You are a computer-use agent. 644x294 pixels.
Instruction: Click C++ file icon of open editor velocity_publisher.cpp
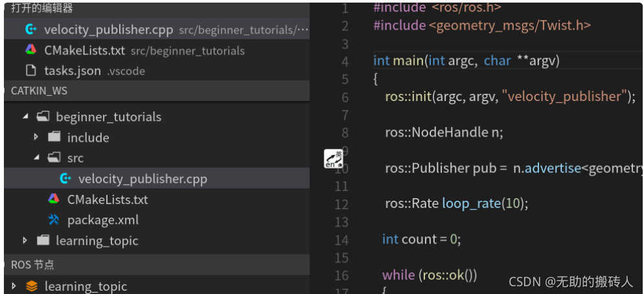coord(31,29)
